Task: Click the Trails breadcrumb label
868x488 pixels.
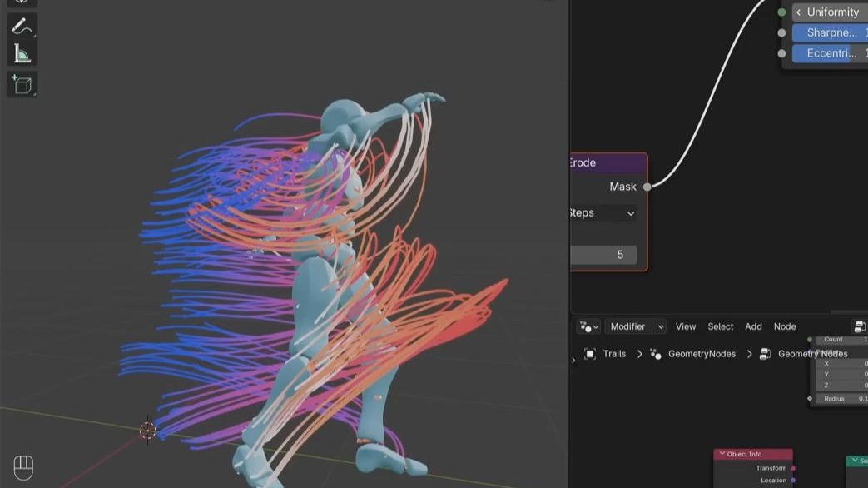Action: [613, 353]
